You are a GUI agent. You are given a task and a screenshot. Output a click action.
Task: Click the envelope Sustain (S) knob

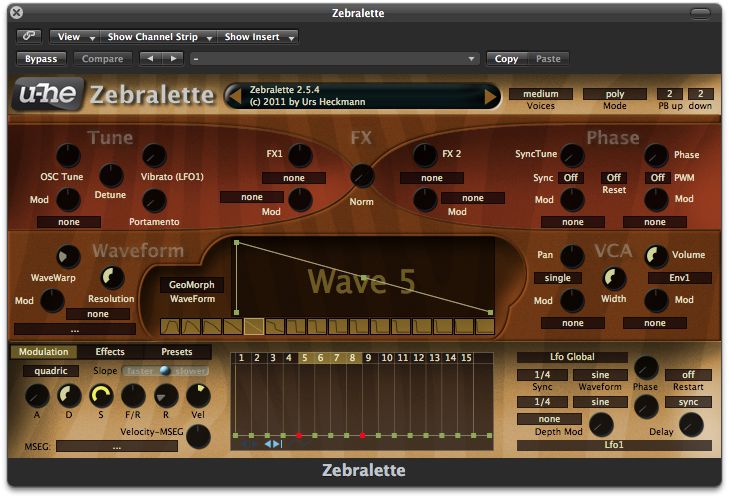pyautogui.click(x=101, y=396)
